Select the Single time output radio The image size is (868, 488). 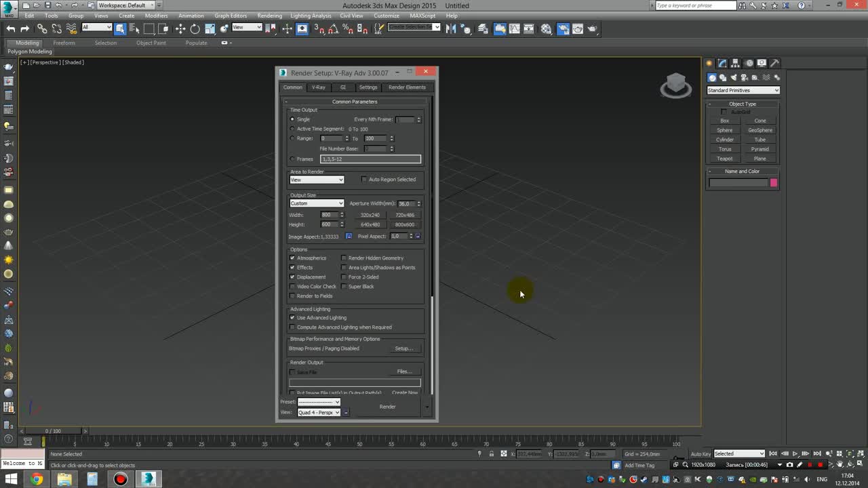292,119
